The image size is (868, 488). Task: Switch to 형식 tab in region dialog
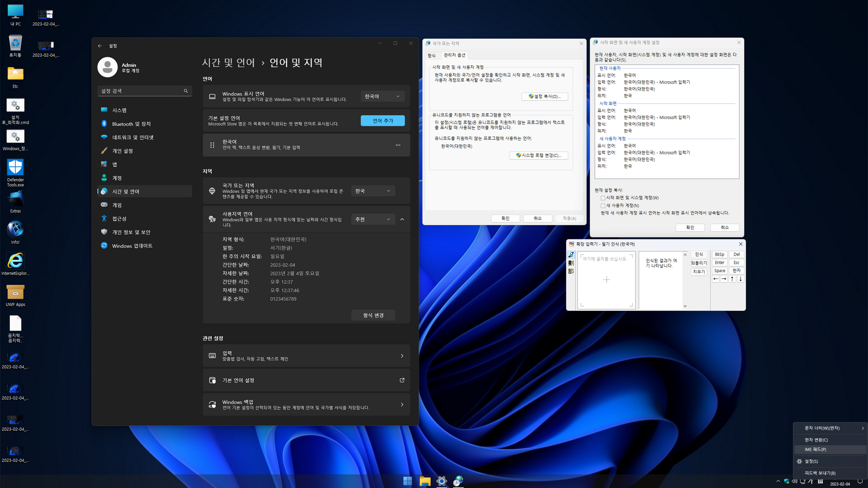(431, 55)
